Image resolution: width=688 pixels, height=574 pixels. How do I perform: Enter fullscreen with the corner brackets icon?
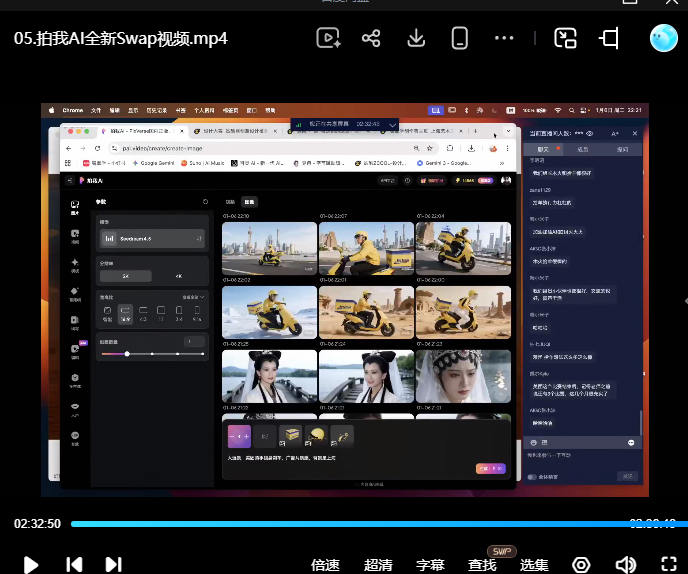tap(669, 565)
